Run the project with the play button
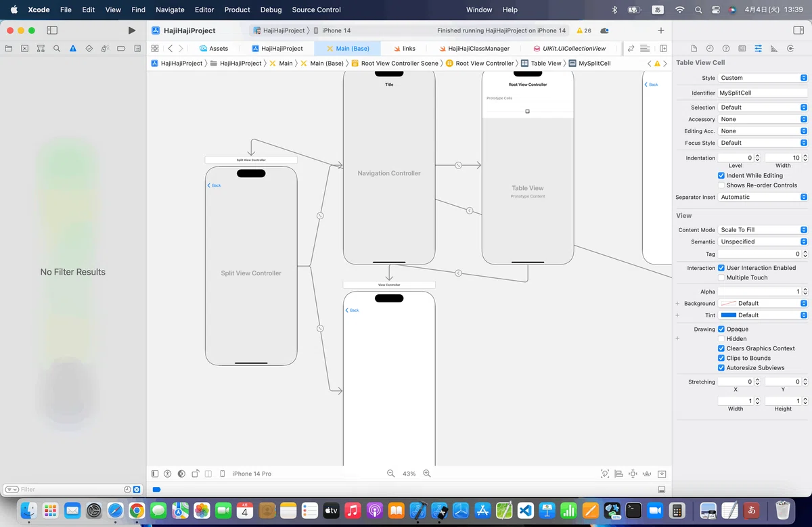This screenshot has width=812, height=527. coord(132,30)
